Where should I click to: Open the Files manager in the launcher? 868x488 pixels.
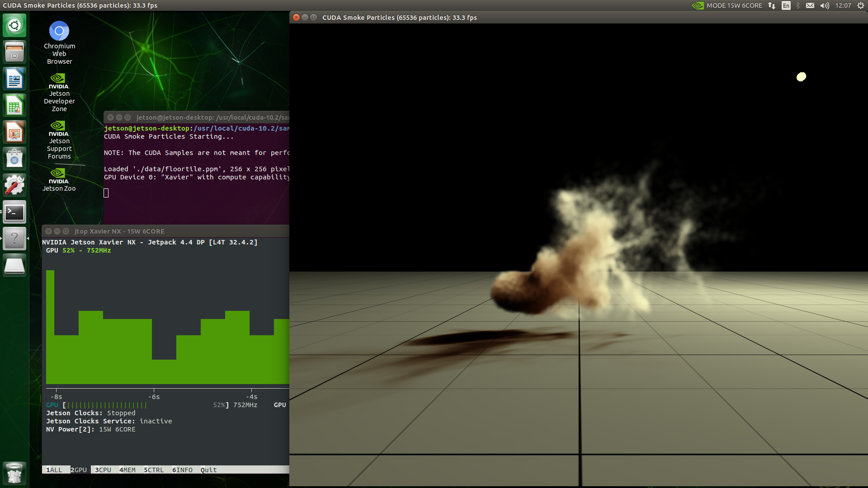pyautogui.click(x=14, y=52)
